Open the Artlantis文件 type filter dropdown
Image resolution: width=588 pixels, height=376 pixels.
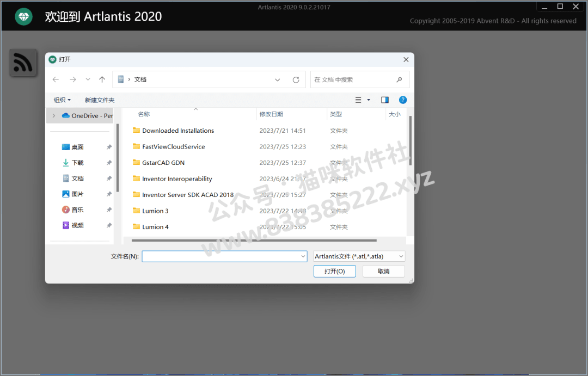359,256
